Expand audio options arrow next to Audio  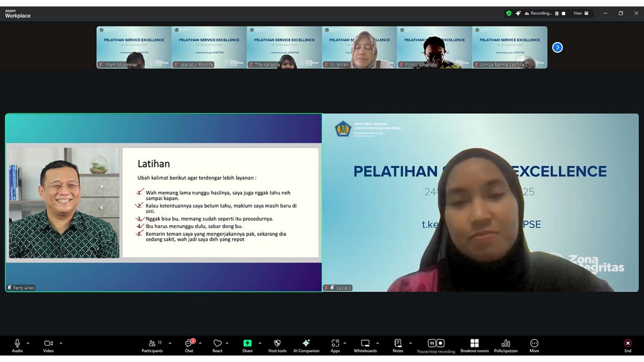coord(28,343)
